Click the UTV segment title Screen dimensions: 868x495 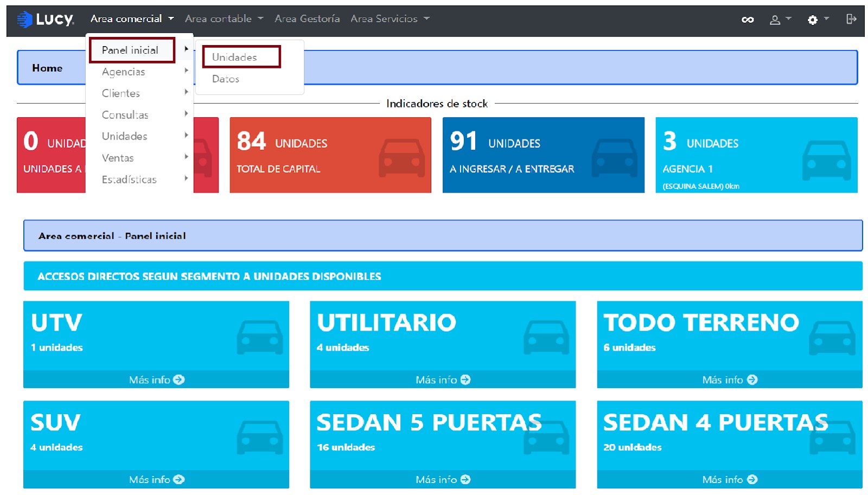point(56,323)
